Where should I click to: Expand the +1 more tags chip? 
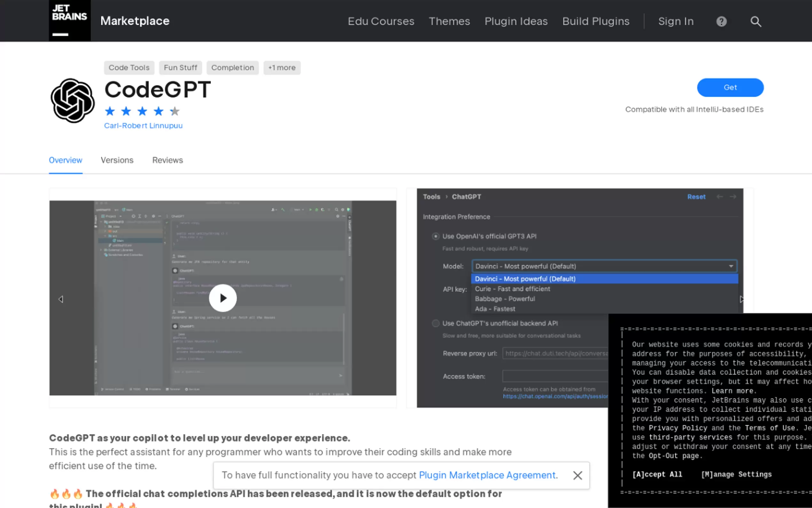pos(282,67)
